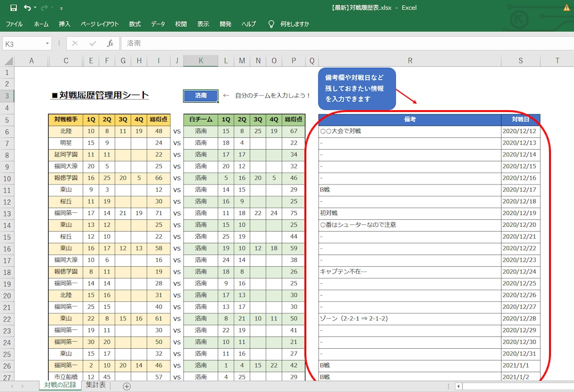Image resolution: width=574 pixels, height=392 pixels.
Task: Click the ■対戦履歴管理用シート title cell
Action: (x=100, y=96)
